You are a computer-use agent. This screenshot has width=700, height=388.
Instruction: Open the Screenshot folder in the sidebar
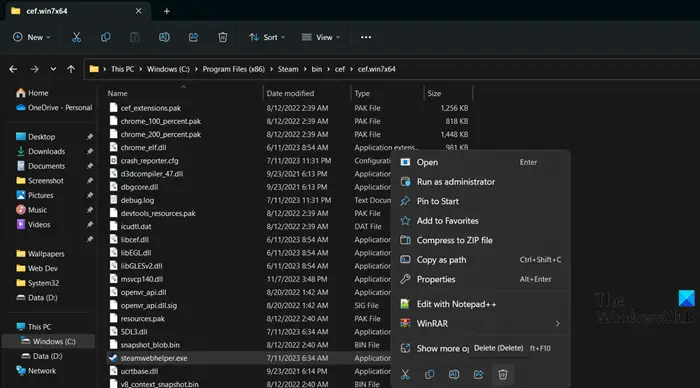click(40, 181)
